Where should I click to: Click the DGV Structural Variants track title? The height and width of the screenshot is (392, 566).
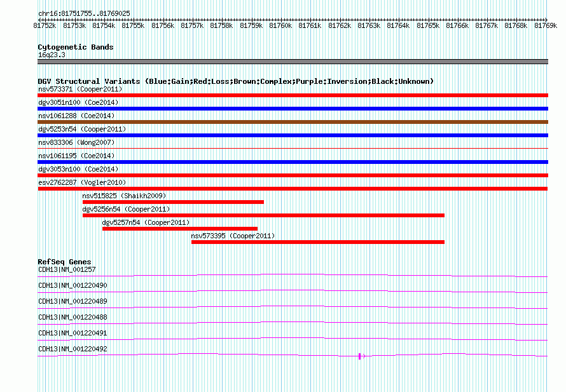(235, 81)
